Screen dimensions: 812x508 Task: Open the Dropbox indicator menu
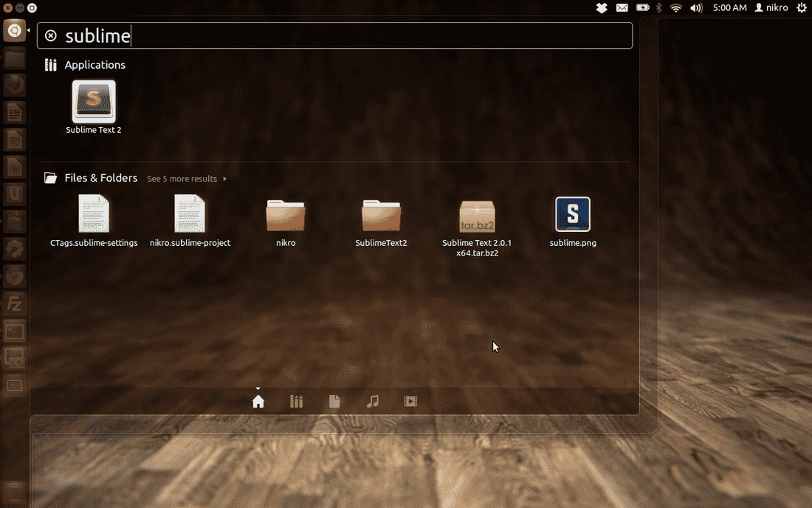tap(602, 8)
